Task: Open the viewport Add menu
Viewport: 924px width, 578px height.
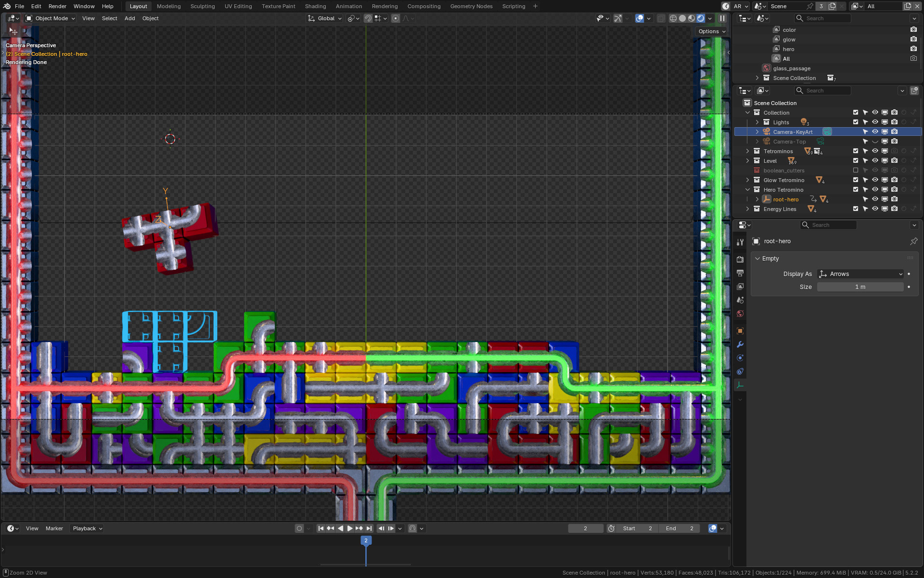Action: (x=129, y=18)
